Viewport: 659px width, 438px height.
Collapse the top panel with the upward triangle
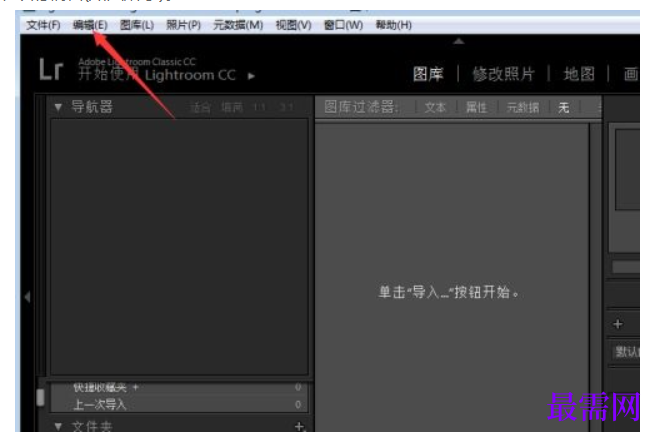(x=459, y=41)
